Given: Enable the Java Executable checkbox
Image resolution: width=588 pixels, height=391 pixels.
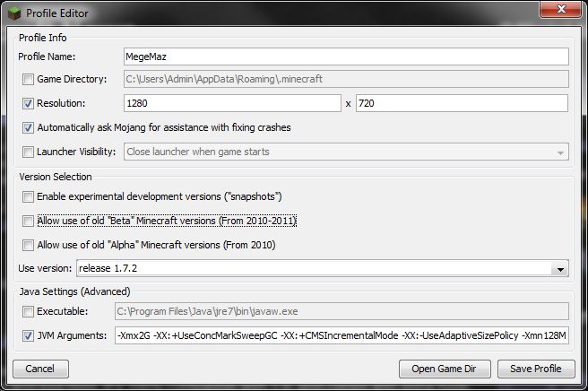Looking at the screenshot, I should tap(28, 311).
